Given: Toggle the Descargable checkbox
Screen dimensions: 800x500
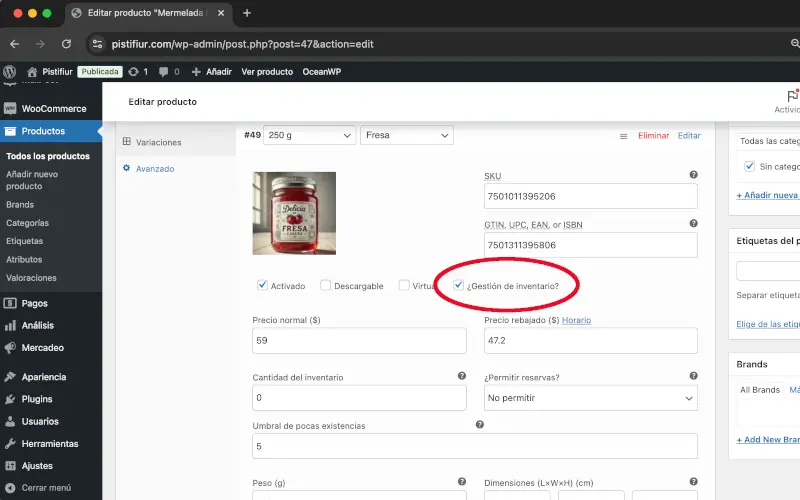Looking at the screenshot, I should click(326, 285).
